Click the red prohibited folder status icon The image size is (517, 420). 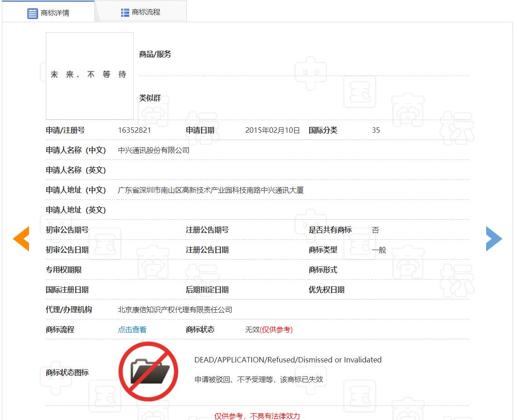pos(148,372)
